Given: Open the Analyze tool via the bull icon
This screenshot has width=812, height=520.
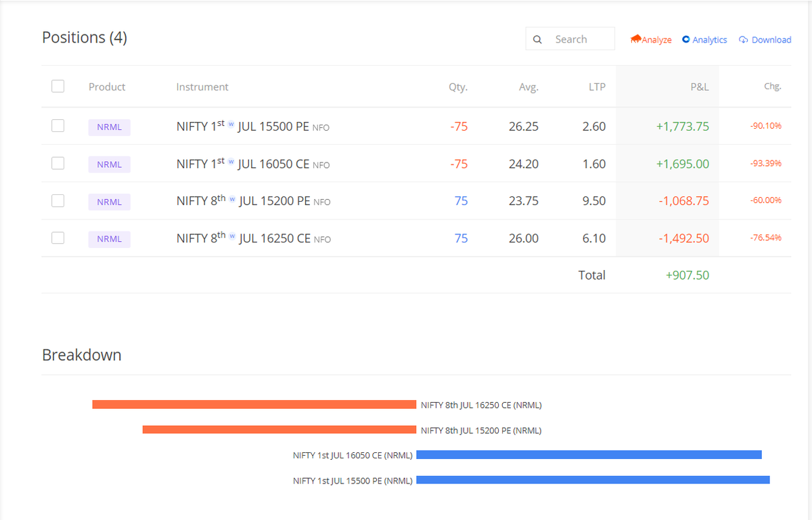Looking at the screenshot, I should pos(635,39).
